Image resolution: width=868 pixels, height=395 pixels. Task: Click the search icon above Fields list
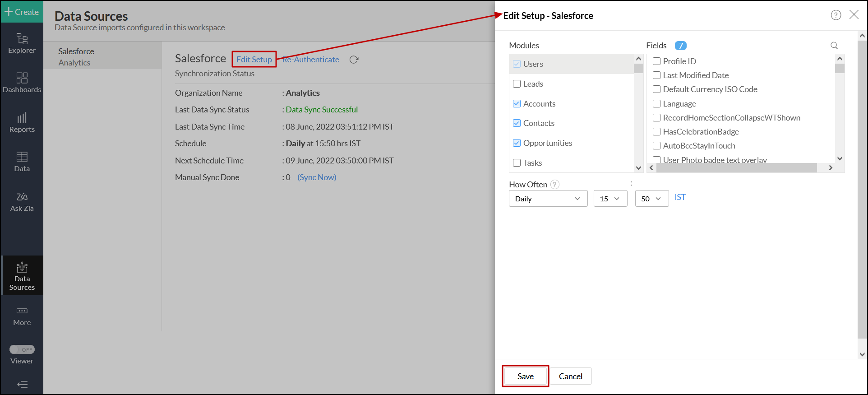[x=834, y=46]
